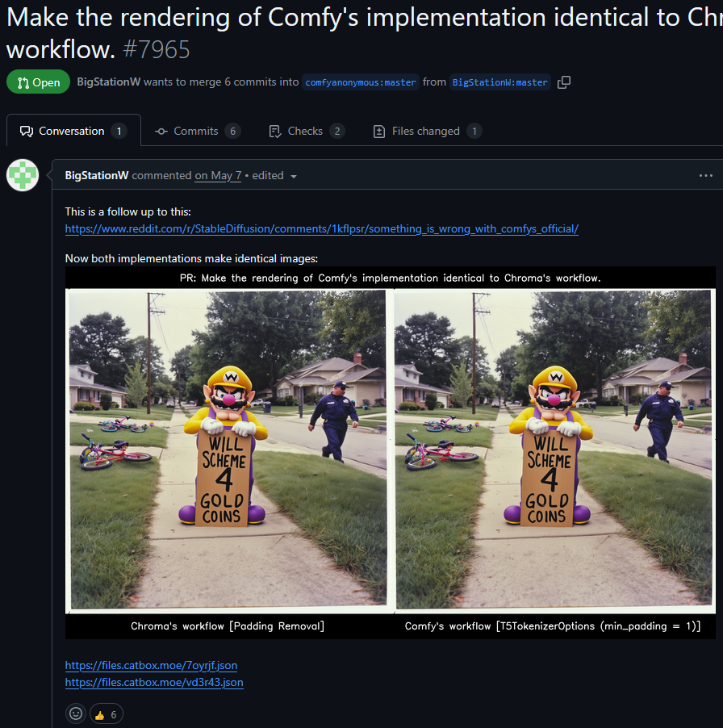Click BigStationW name beside the Open badge
This screenshot has height=728, width=723.
pos(109,82)
